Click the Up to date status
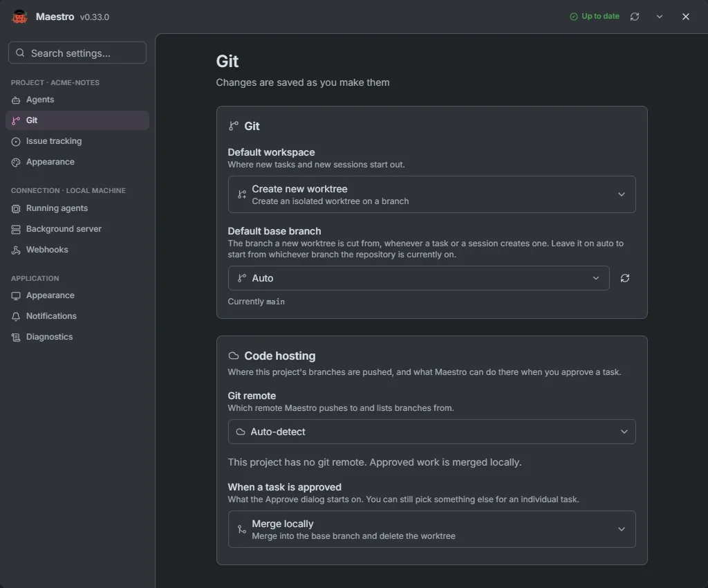The height and width of the screenshot is (588, 708). coord(595,17)
